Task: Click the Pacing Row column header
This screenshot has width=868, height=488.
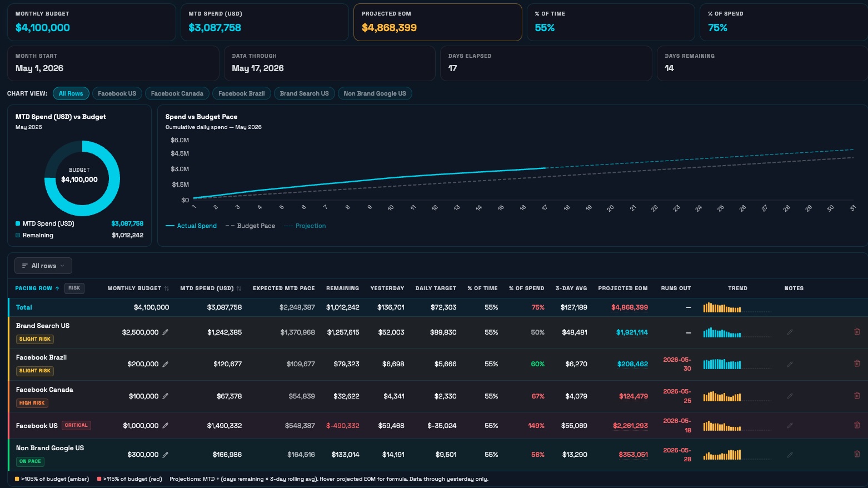Action: tap(33, 288)
